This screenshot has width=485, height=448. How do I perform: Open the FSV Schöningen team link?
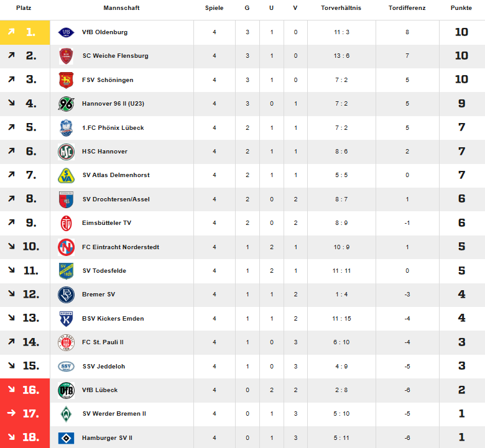[x=108, y=80]
